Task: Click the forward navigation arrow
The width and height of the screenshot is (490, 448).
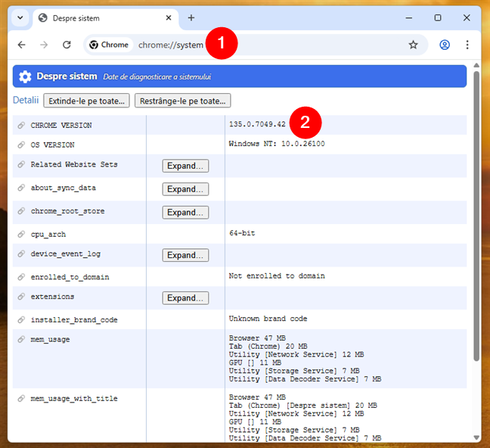Action: click(x=44, y=45)
